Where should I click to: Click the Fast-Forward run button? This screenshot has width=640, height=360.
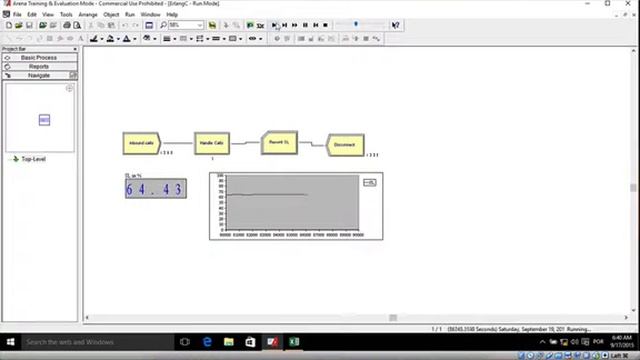pyautogui.click(x=295, y=25)
